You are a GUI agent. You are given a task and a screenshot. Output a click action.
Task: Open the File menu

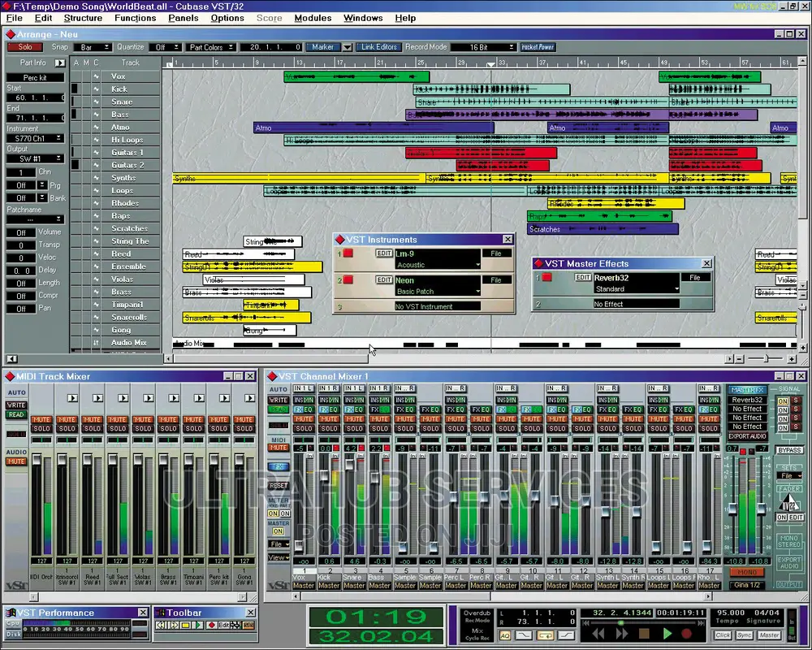pos(14,18)
